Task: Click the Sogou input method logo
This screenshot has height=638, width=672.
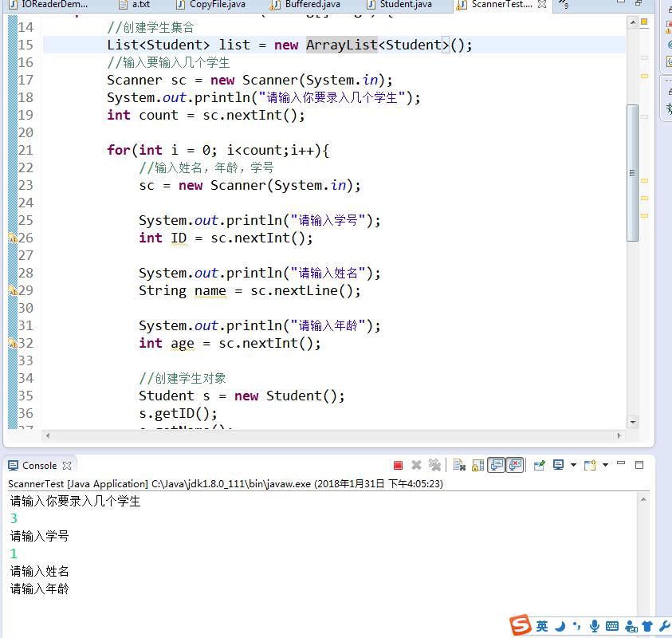Action: click(521, 625)
